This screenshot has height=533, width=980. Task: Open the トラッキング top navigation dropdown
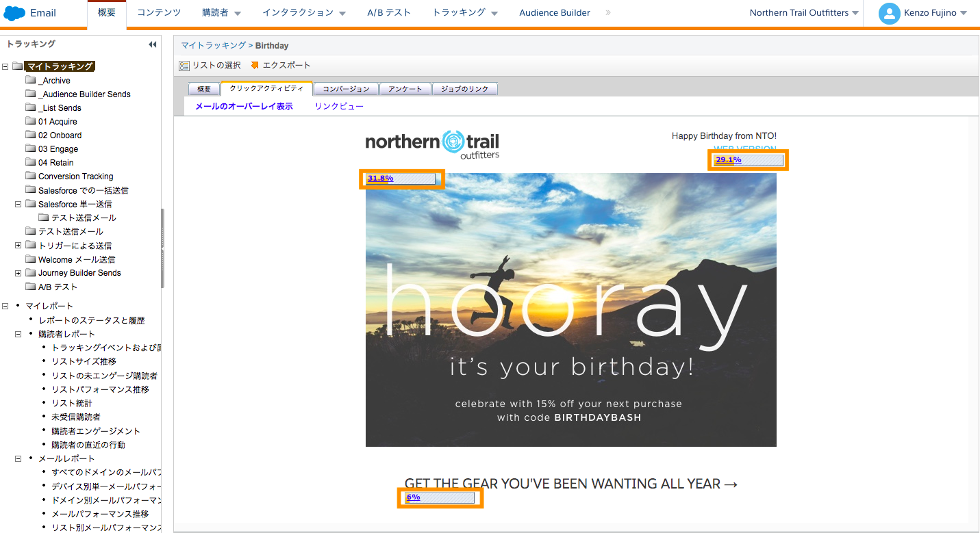pyautogui.click(x=464, y=13)
